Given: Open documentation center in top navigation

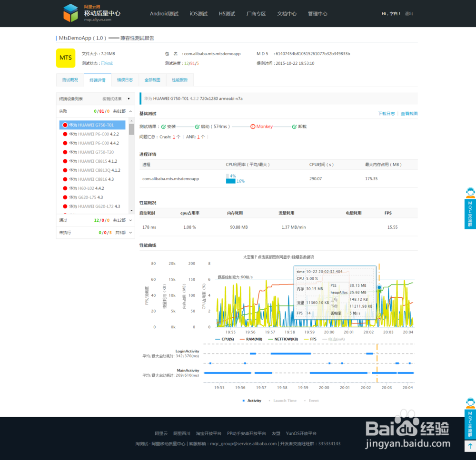Looking at the screenshot, I should click(287, 14).
